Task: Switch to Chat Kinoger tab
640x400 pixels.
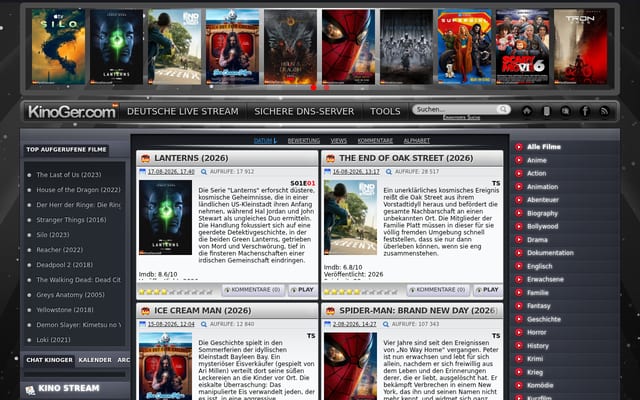Action: 49,360
